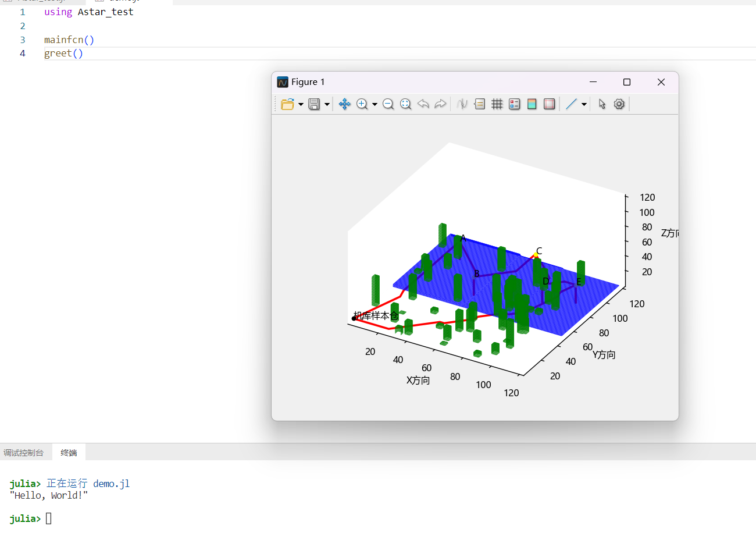Open the zoom in dropdown arrow
Viewport: 756px width, 533px height.
pyautogui.click(x=375, y=104)
